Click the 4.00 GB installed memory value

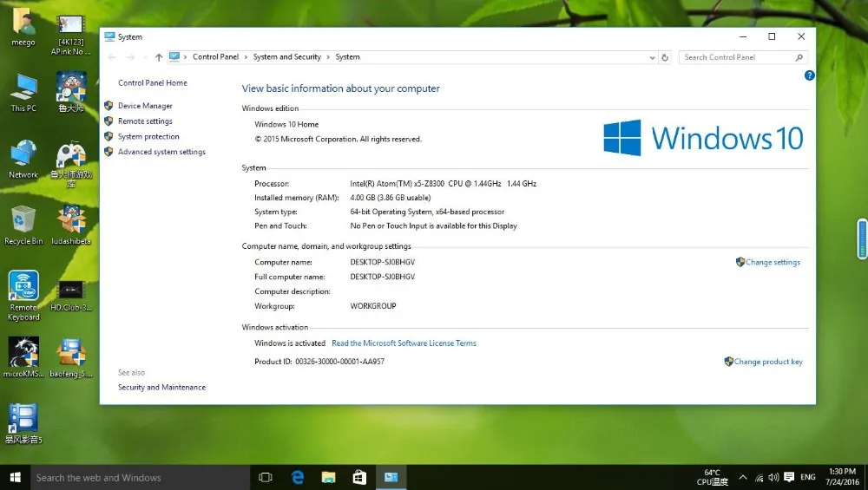(391, 198)
